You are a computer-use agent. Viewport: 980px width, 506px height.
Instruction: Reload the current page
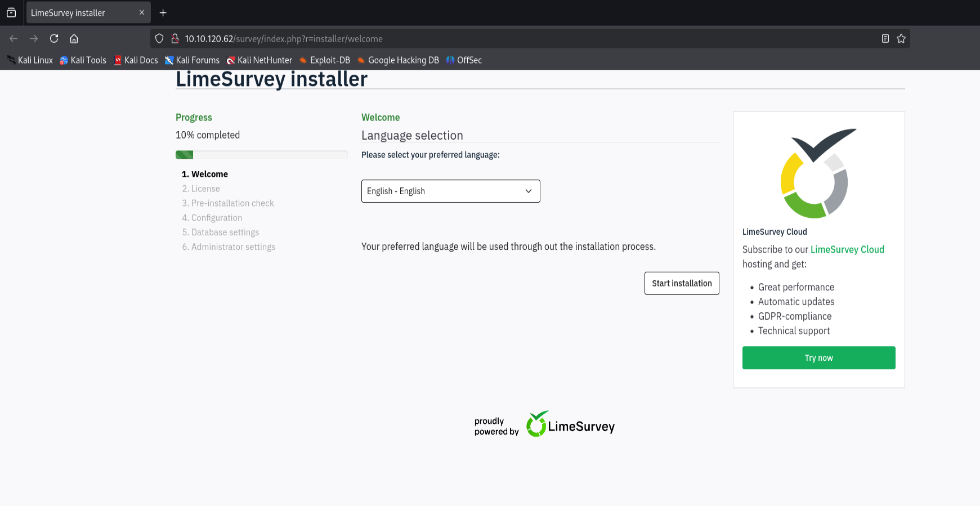point(54,39)
